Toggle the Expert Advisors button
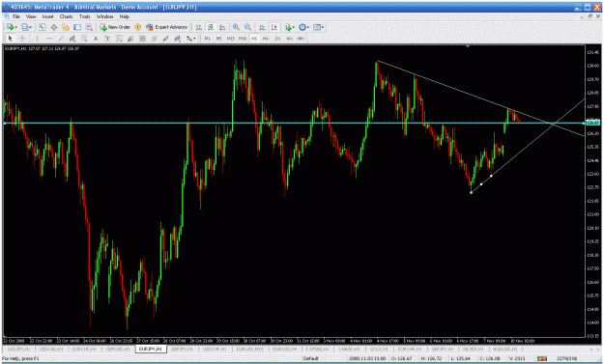The width and height of the screenshot is (604, 364). 166,27
